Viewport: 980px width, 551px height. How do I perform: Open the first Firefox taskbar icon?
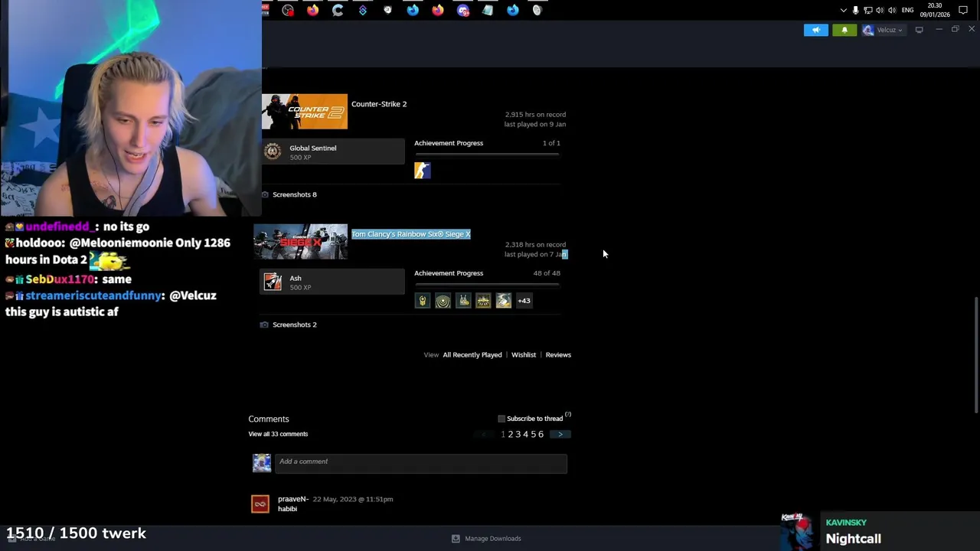tap(312, 10)
